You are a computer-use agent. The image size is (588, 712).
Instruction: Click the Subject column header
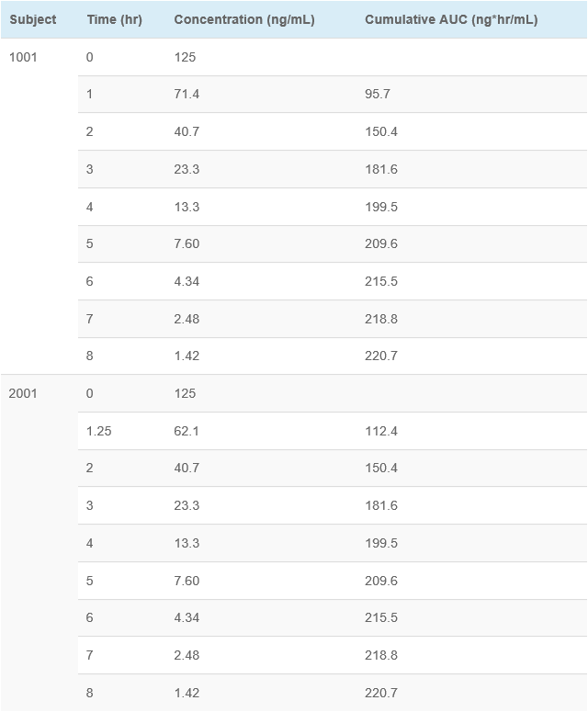[x=33, y=19]
